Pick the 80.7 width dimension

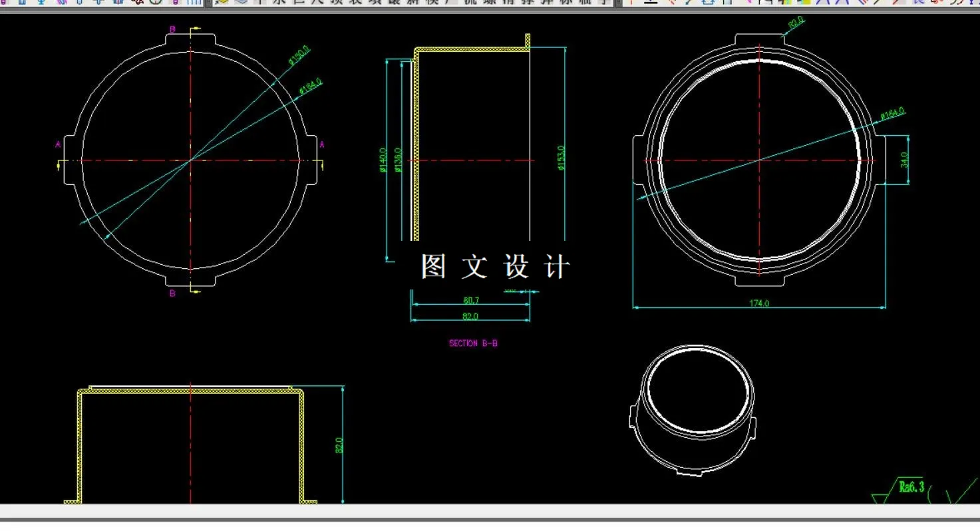point(471,300)
